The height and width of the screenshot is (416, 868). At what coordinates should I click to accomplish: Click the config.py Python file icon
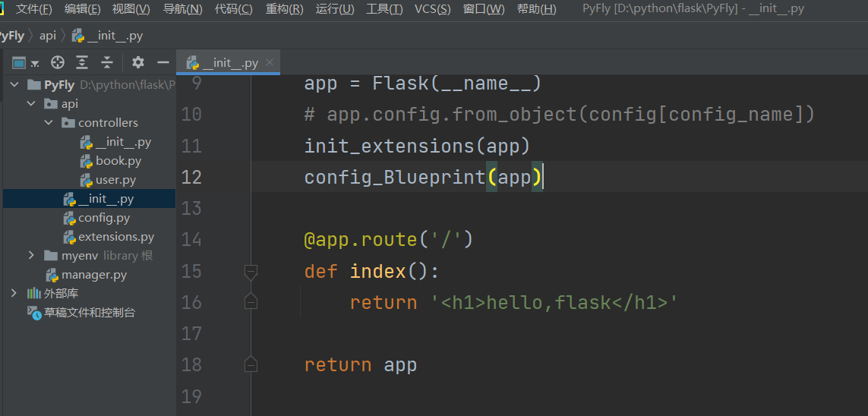(x=69, y=218)
